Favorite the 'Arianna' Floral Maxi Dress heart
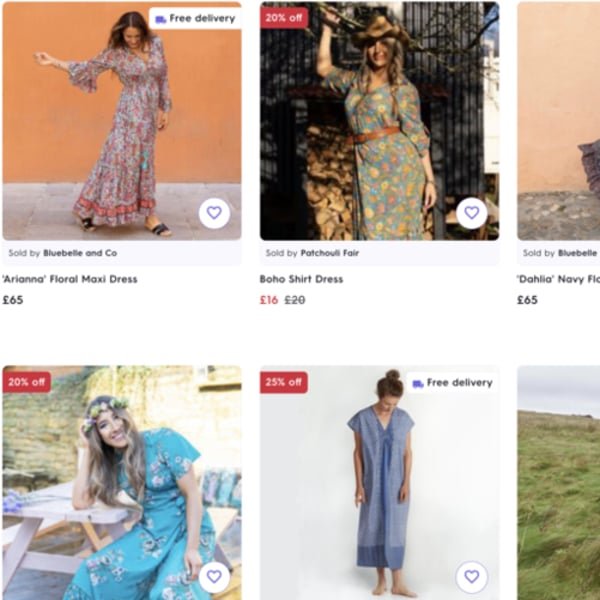 coord(214,213)
